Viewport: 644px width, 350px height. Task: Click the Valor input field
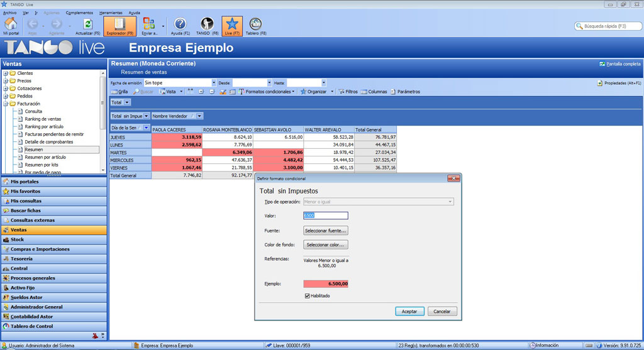point(325,216)
